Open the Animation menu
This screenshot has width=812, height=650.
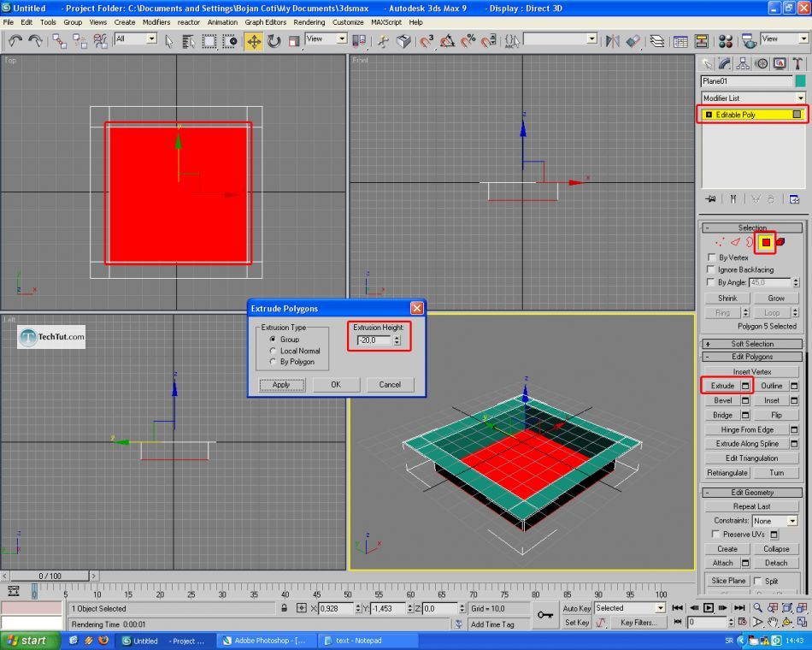click(x=223, y=22)
